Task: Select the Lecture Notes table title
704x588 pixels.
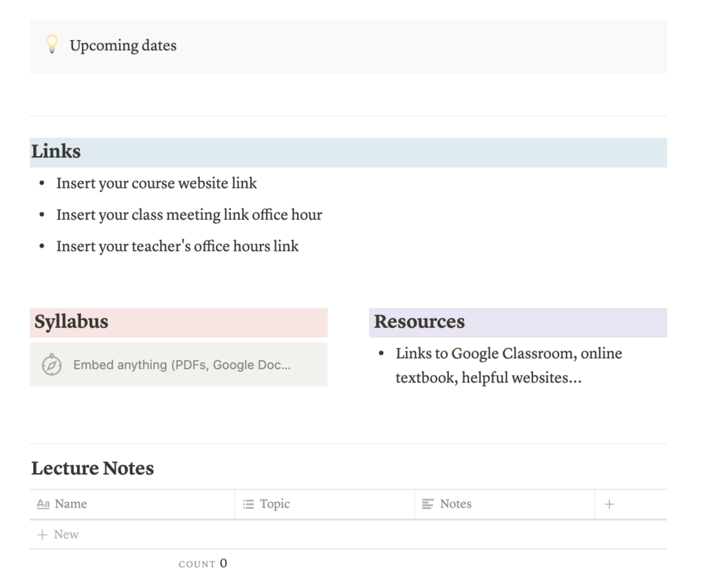Action: pyautogui.click(x=92, y=468)
